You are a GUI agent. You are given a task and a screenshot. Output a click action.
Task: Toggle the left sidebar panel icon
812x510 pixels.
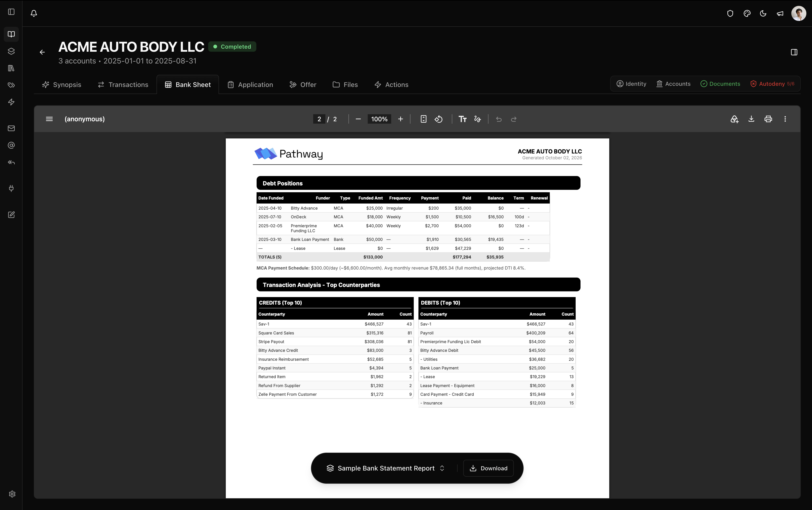pyautogui.click(x=11, y=12)
